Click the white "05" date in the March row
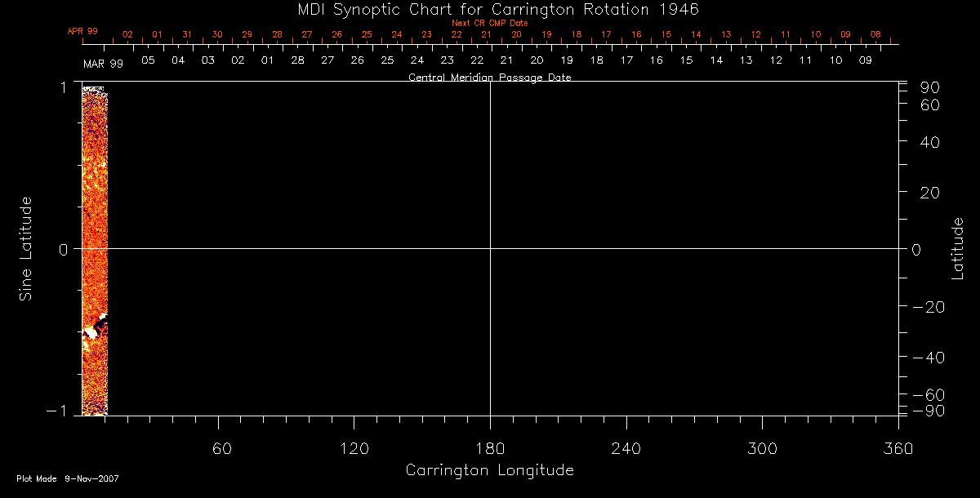 point(148,60)
